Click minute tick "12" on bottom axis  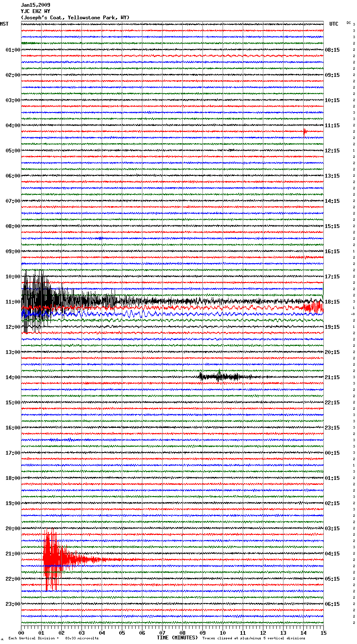tap(263, 633)
